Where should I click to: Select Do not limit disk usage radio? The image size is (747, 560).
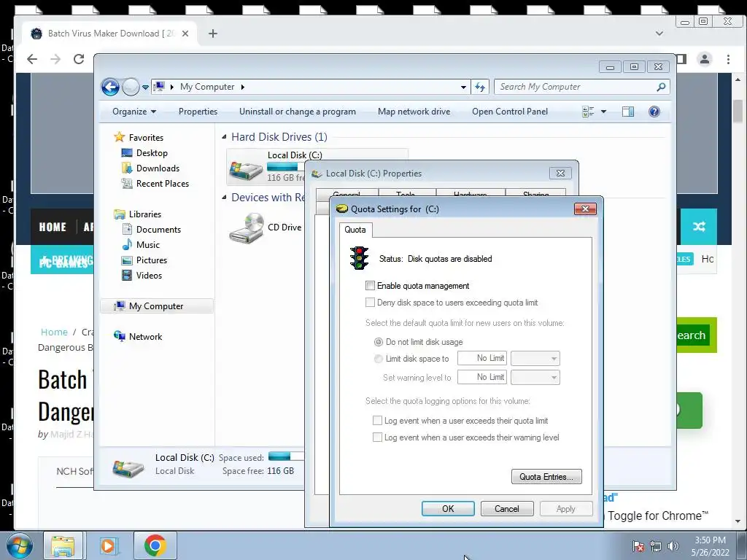pyautogui.click(x=379, y=342)
